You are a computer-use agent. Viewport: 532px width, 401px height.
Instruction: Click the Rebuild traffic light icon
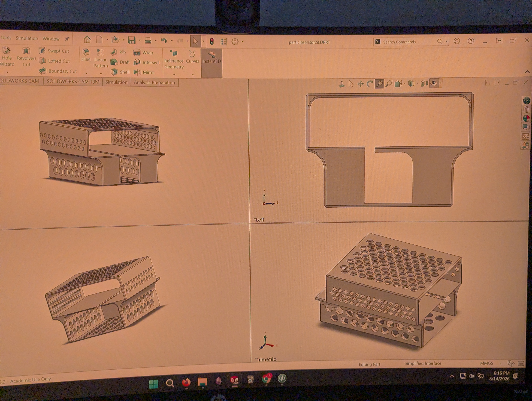(212, 42)
